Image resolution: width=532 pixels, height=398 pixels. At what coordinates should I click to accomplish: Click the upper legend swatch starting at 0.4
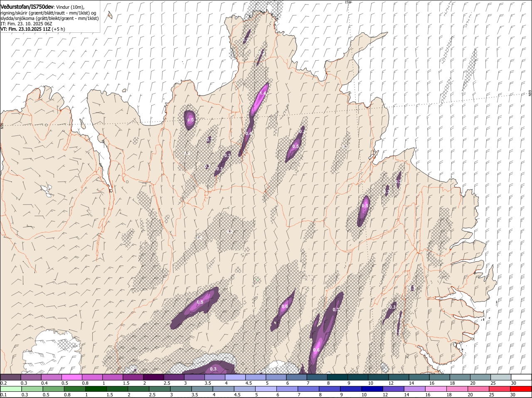click(52, 377)
